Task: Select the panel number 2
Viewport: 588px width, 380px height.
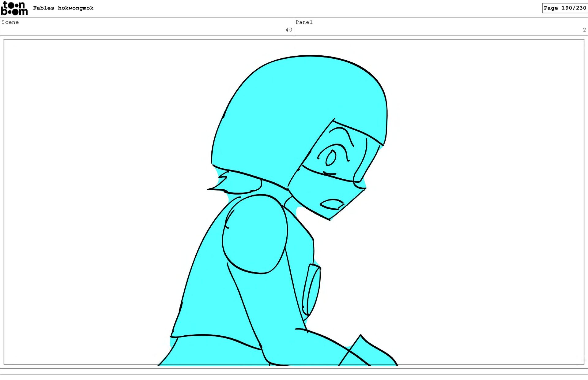Action: coord(584,30)
